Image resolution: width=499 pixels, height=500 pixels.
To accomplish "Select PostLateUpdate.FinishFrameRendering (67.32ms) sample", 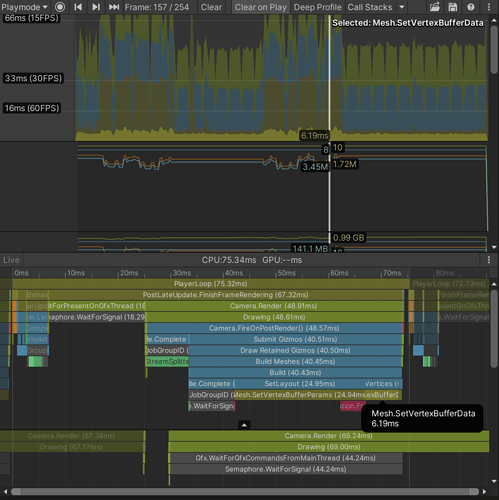I will click(x=225, y=295).
